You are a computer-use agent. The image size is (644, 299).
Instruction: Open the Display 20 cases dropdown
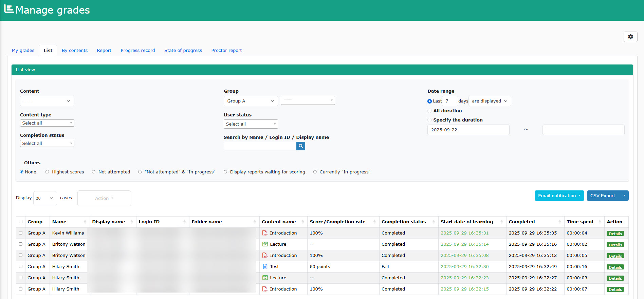[45, 198]
